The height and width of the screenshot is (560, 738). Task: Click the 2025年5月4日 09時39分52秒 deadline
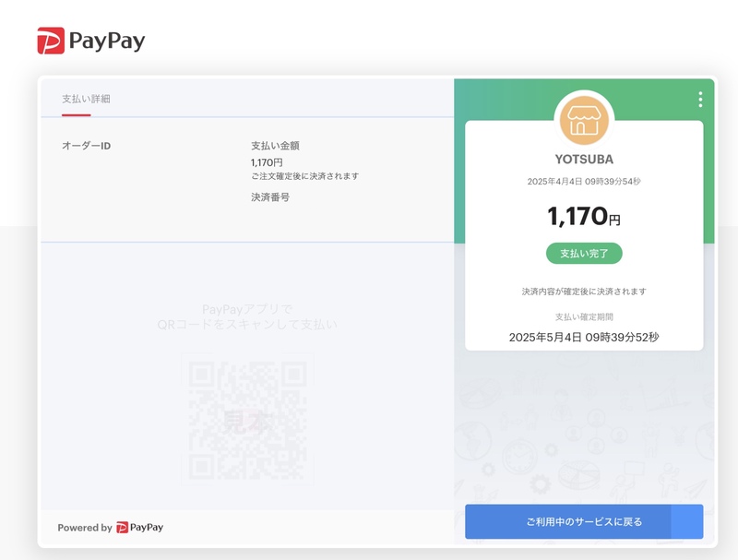click(584, 338)
